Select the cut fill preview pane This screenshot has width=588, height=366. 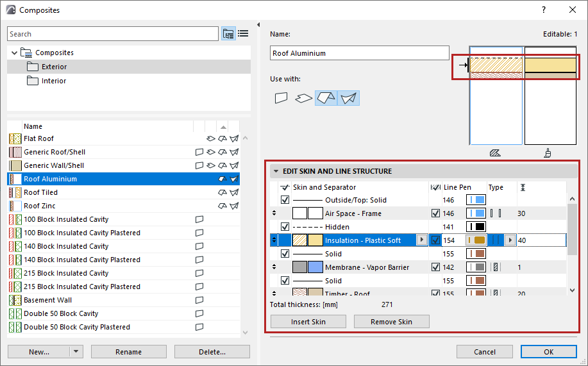496,96
